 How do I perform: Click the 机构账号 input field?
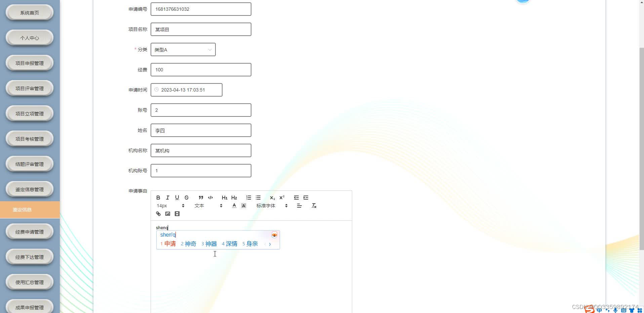point(201,171)
